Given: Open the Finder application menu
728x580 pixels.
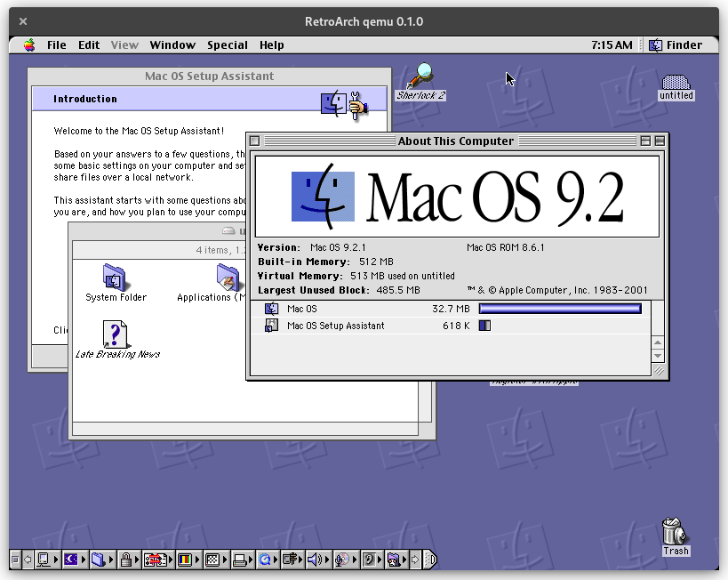Looking at the screenshot, I should 676,45.
